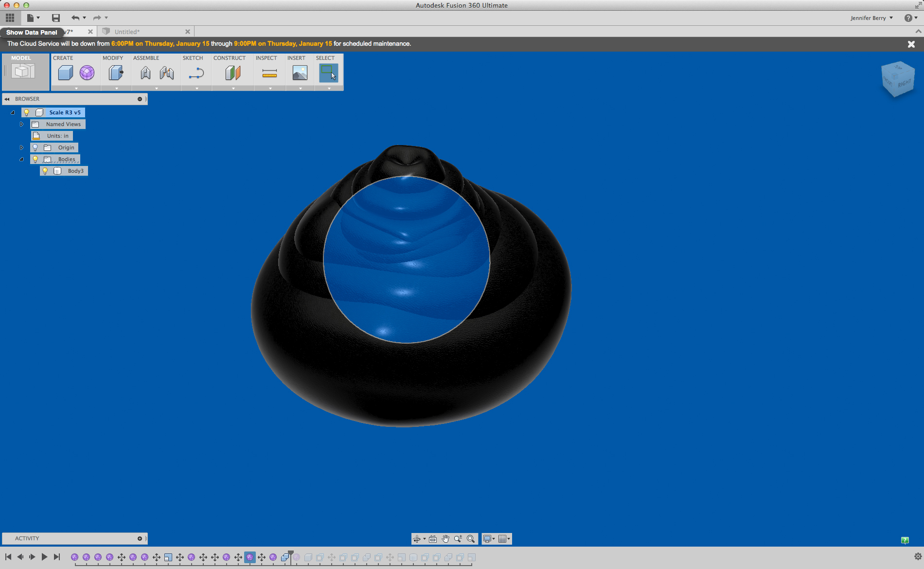
Task: Click the Insert image icon
Action: pyautogui.click(x=300, y=73)
